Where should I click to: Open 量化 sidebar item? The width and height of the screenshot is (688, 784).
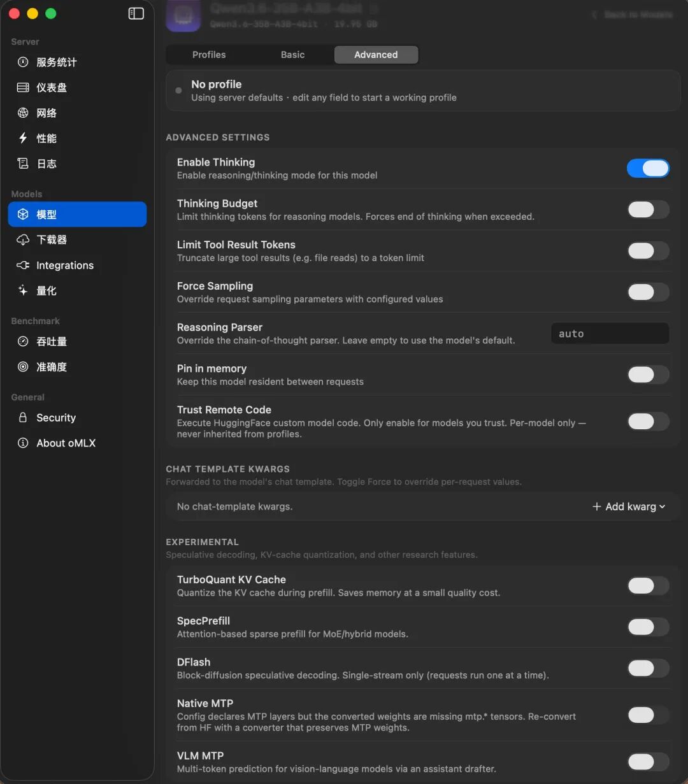click(77, 290)
